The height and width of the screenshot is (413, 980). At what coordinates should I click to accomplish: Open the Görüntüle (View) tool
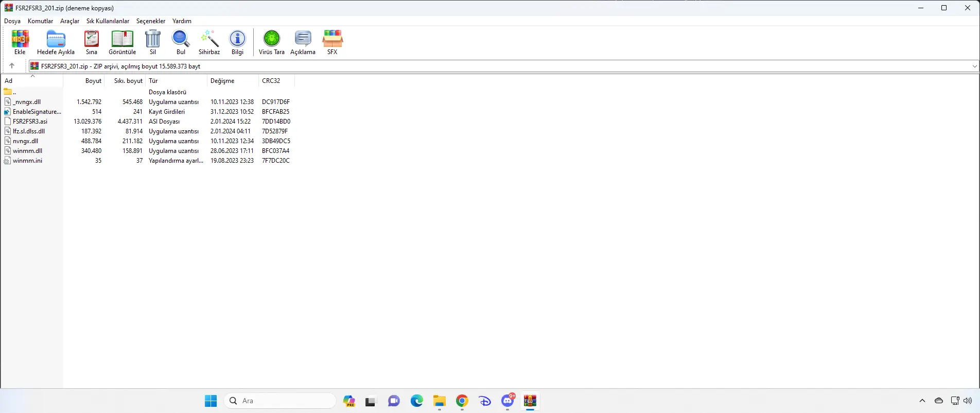click(x=122, y=42)
